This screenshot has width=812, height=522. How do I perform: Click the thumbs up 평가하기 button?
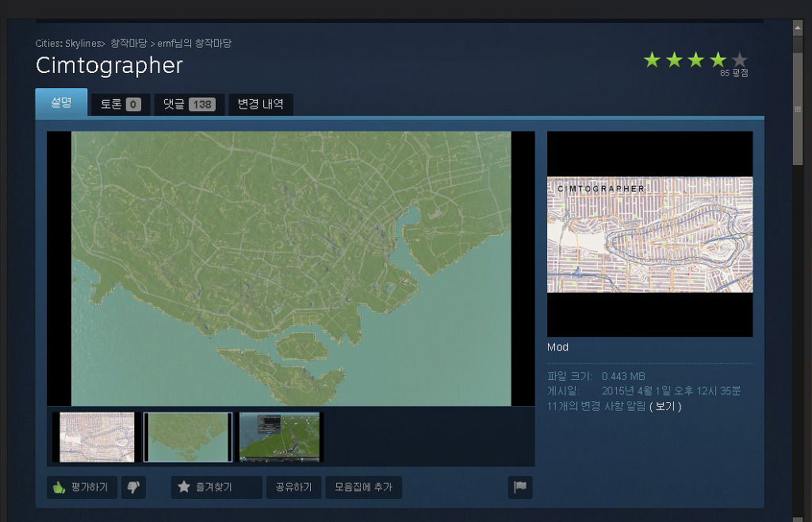coord(82,487)
